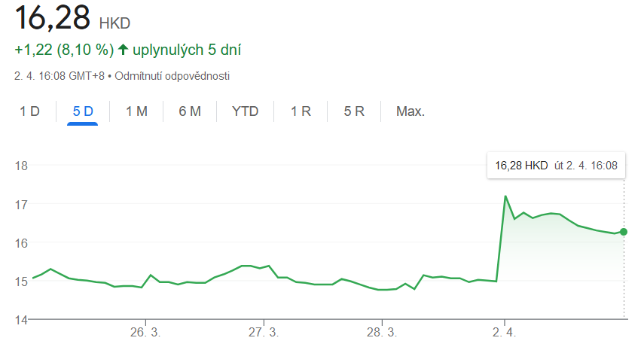Switch chart to 6 M range
The height and width of the screenshot is (350, 644).
click(190, 111)
